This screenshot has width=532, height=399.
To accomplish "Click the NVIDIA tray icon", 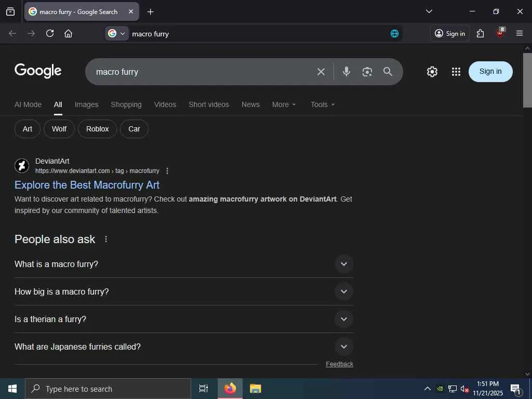I will pos(440,389).
